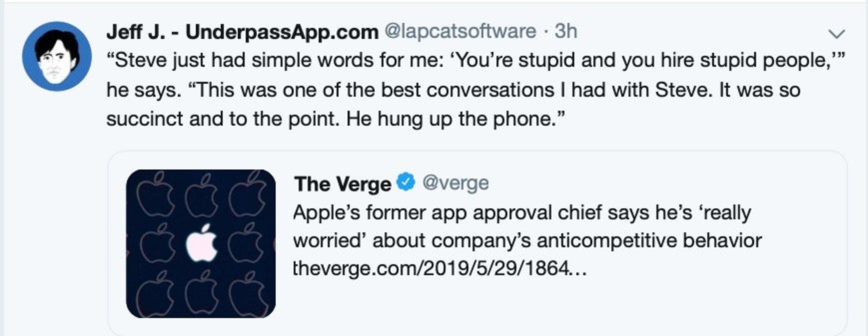Open the "anticompetitive behavior" line of quoted tweet
The width and height of the screenshot is (868, 336).
528,241
